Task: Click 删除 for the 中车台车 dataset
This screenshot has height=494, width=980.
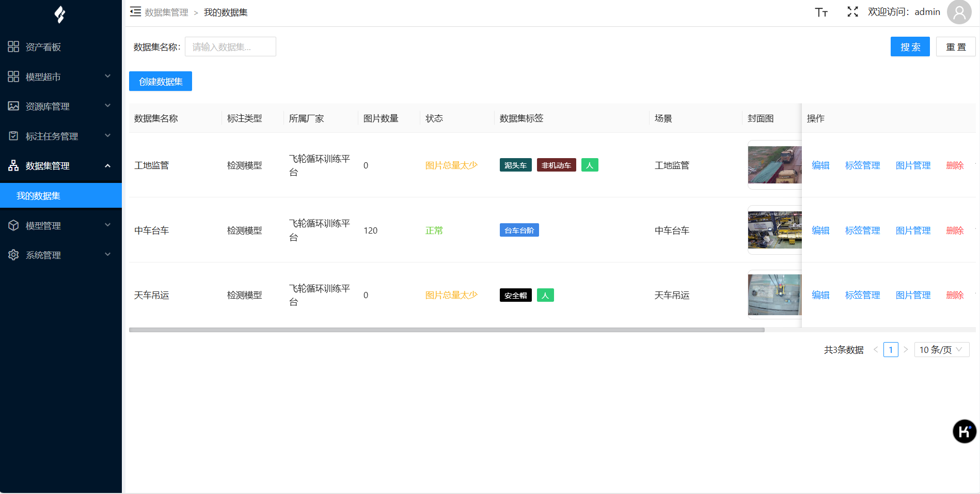Action: pyautogui.click(x=955, y=230)
